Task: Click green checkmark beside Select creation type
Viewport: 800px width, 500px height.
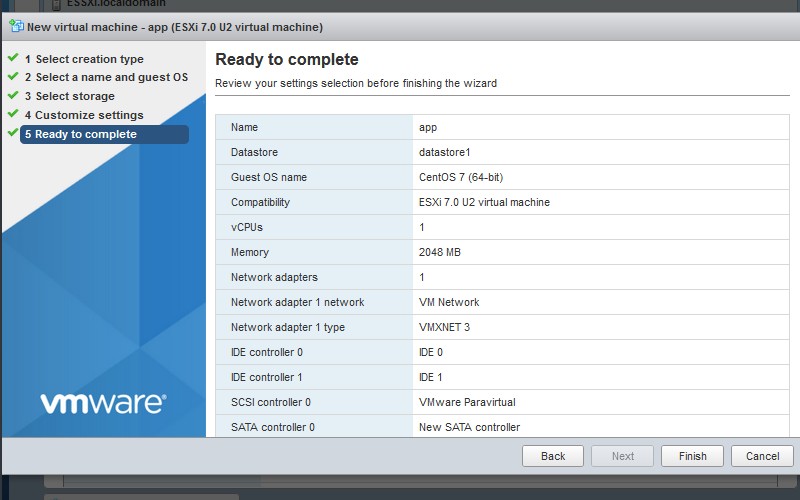Action: pos(13,58)
